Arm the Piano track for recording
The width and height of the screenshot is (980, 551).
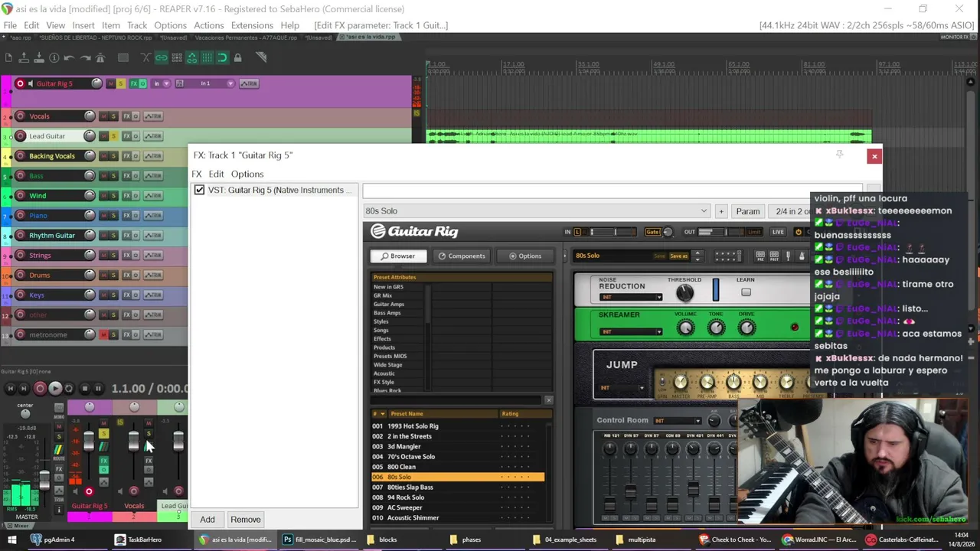pos(21,216)
